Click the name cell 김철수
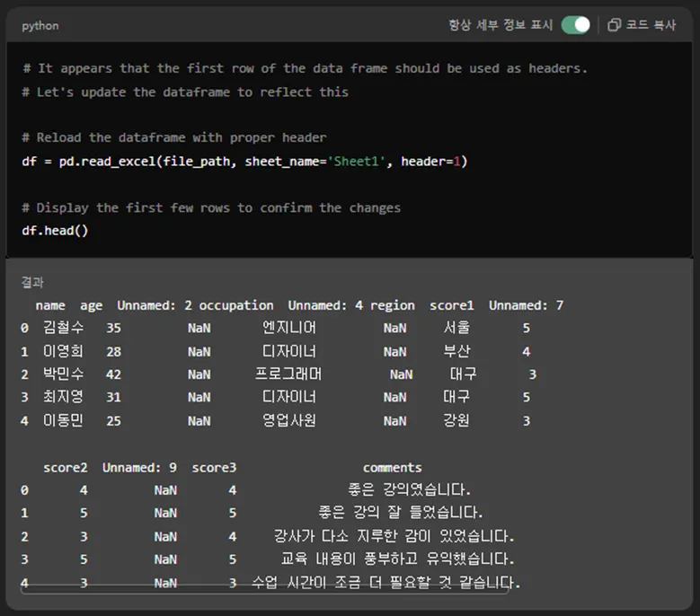This screenshot has height=616, width=700. tap(63, 328)
